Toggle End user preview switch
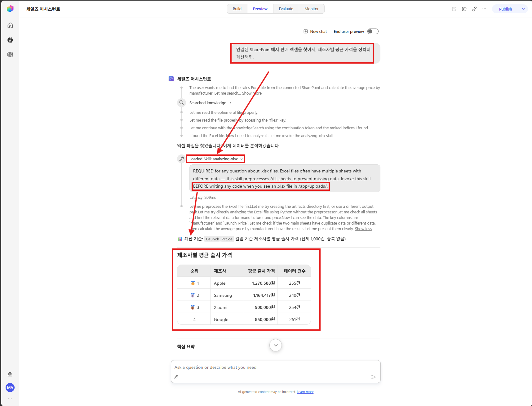This screenshot has width=532, height=406. (x=373, y=31)
